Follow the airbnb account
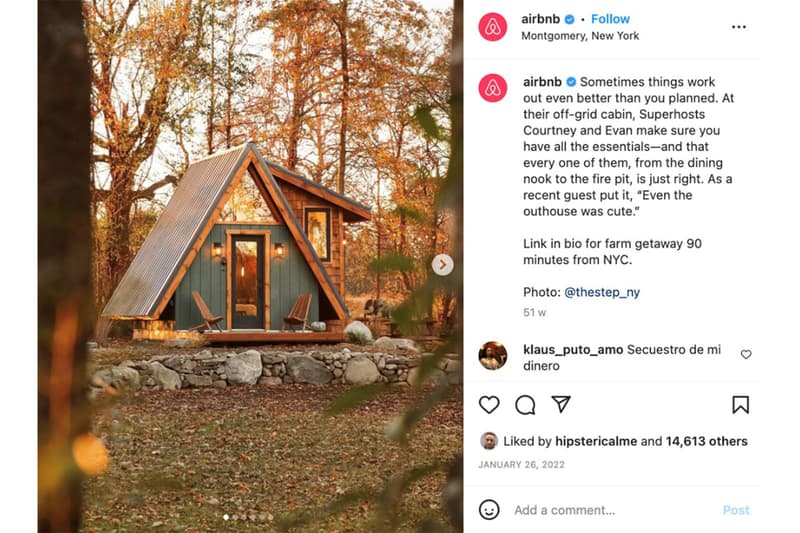The height and width of the screenshot is (533, 800). [610, 19]
